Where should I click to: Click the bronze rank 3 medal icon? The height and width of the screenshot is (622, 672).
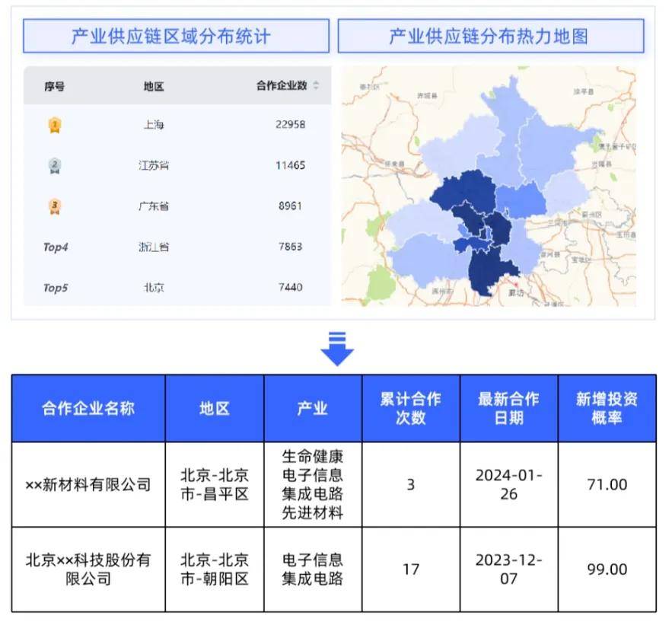(x=55, y=206)
